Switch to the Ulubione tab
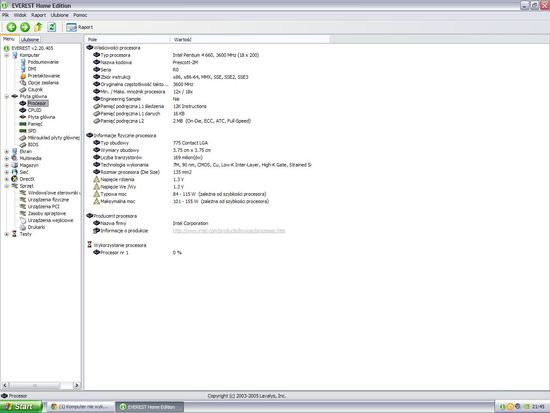The width and height of the screenshot is (550, 413). click(30, 40)
